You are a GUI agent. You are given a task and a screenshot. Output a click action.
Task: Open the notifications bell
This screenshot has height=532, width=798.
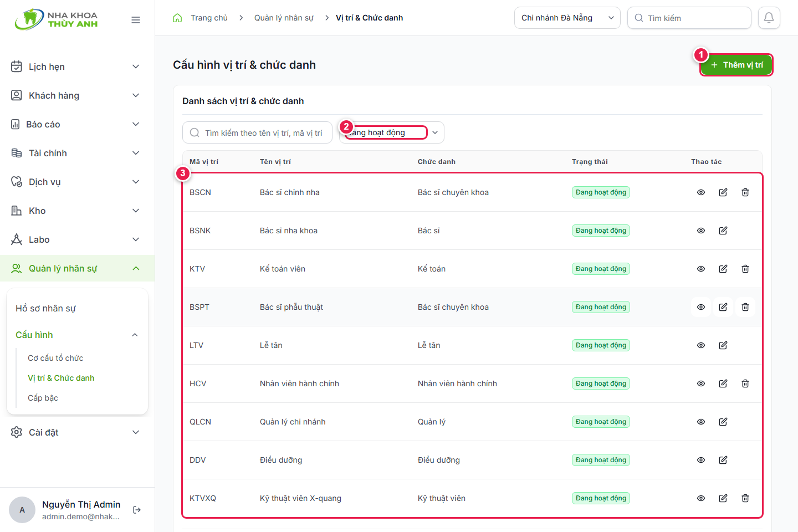[769, 18]
